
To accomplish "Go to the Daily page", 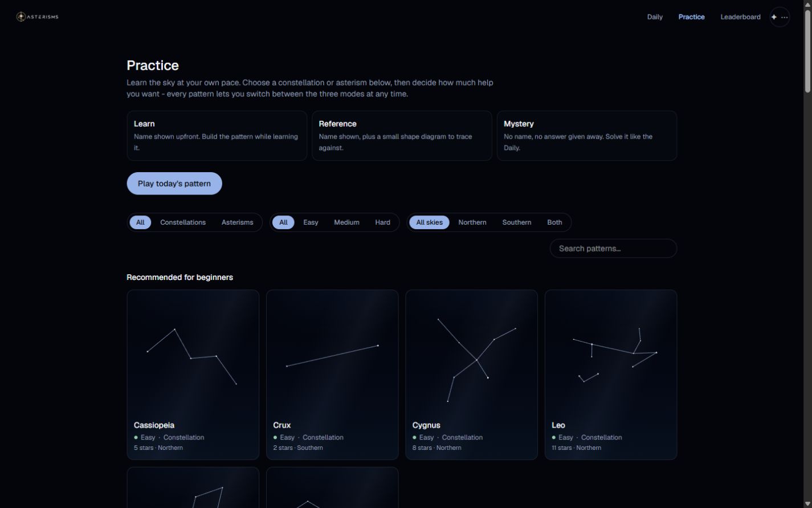I will click(655, 17).
